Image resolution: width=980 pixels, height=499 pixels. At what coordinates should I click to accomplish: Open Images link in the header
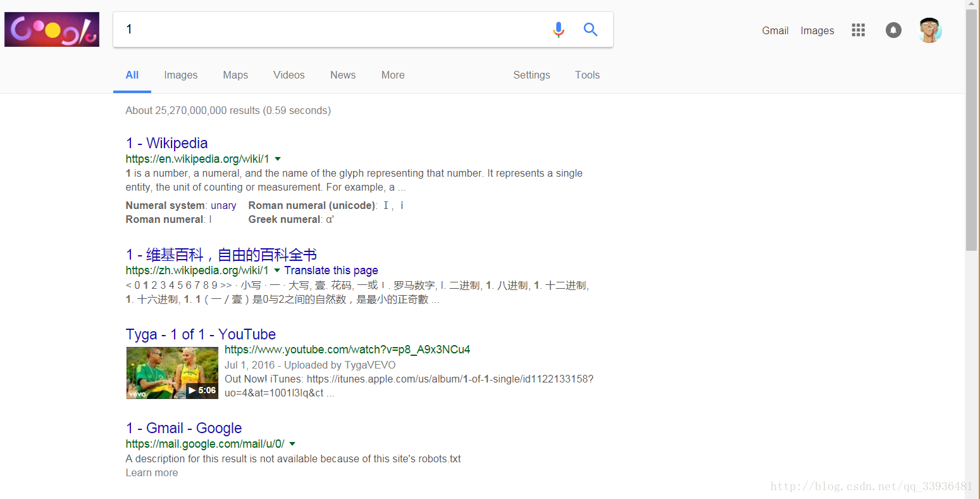(817, 30)
